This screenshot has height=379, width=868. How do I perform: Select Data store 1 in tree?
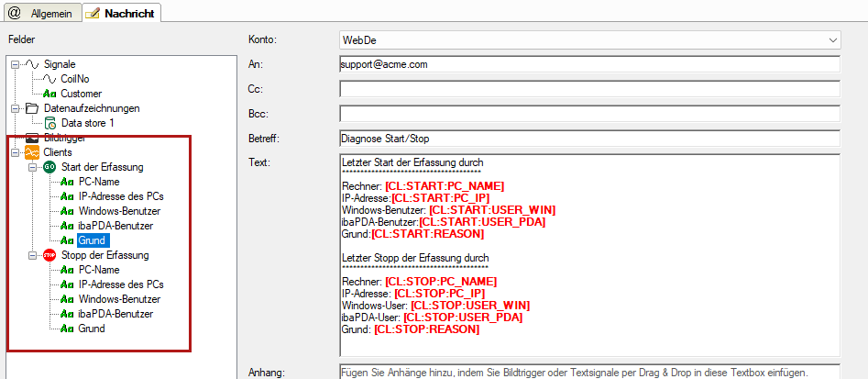[88, 123]
